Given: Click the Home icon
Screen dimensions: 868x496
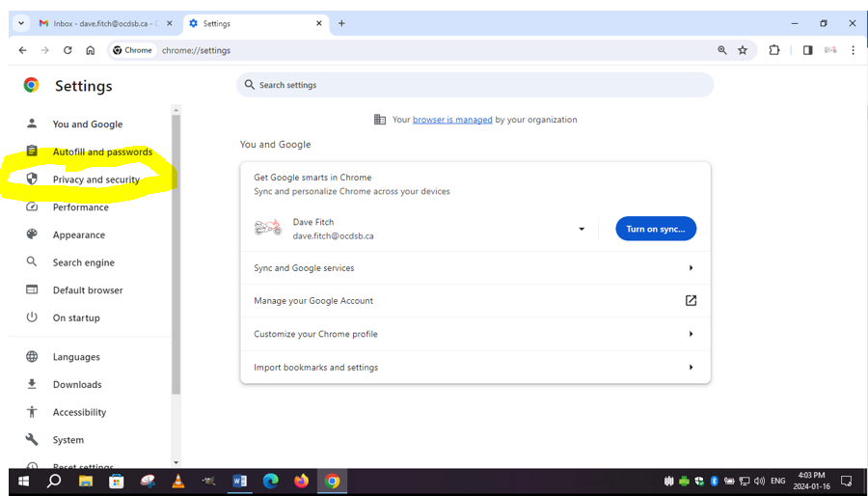Looking at the screenshot, I should click(x=91, y=50).
